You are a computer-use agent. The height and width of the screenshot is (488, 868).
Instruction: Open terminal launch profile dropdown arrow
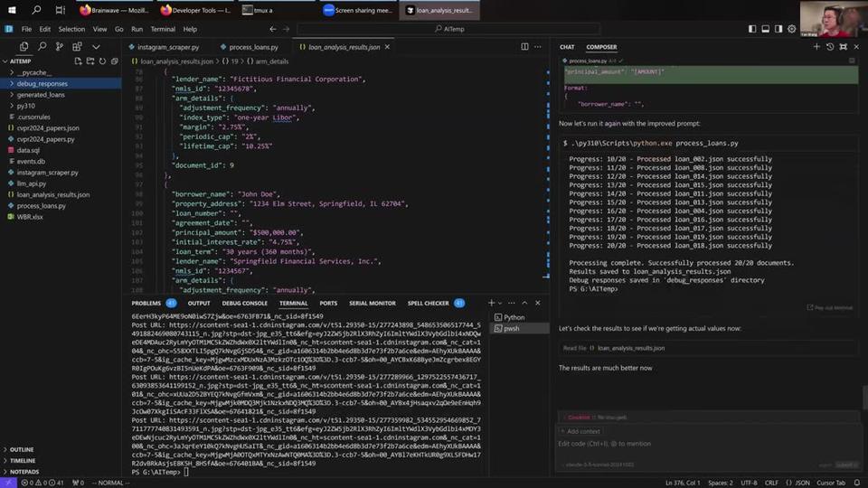click(500, 304)
